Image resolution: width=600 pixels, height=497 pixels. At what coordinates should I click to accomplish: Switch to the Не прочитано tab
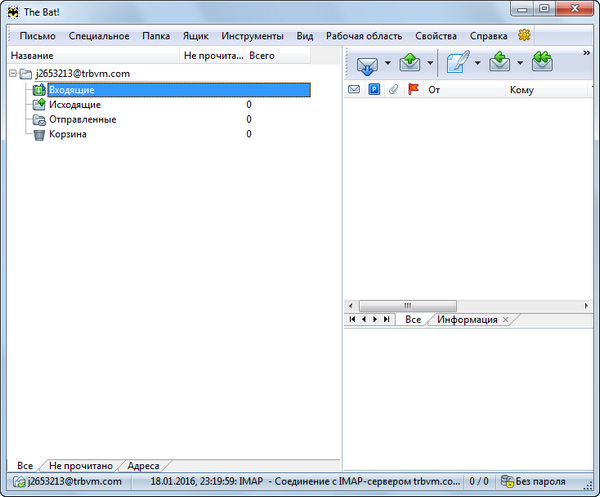pos(81,466)
